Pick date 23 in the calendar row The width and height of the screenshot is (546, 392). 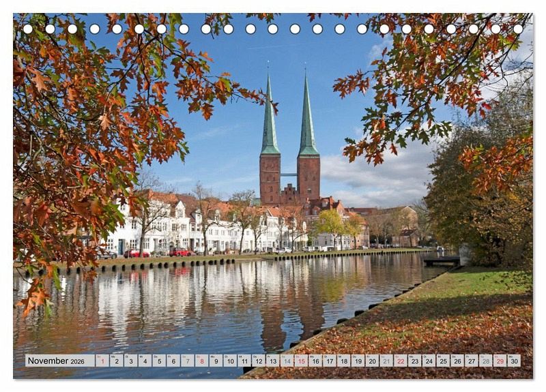click(x=415, y=361)
